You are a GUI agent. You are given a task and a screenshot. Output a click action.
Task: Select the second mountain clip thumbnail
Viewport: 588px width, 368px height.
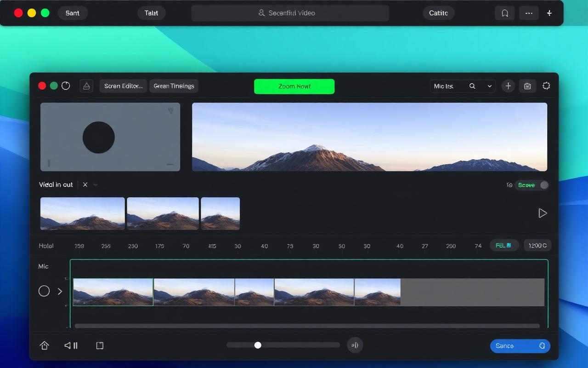pyautogui.click(x=163, y=213)
